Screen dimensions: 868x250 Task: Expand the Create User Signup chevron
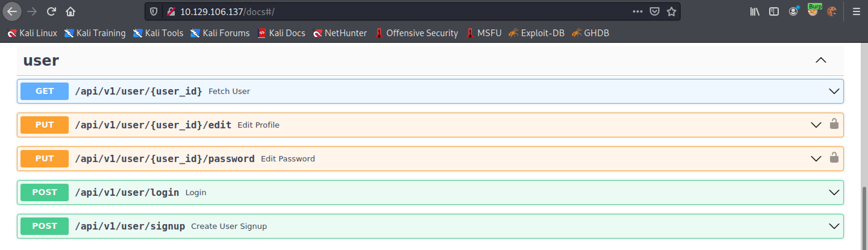[x=834, y=226]
